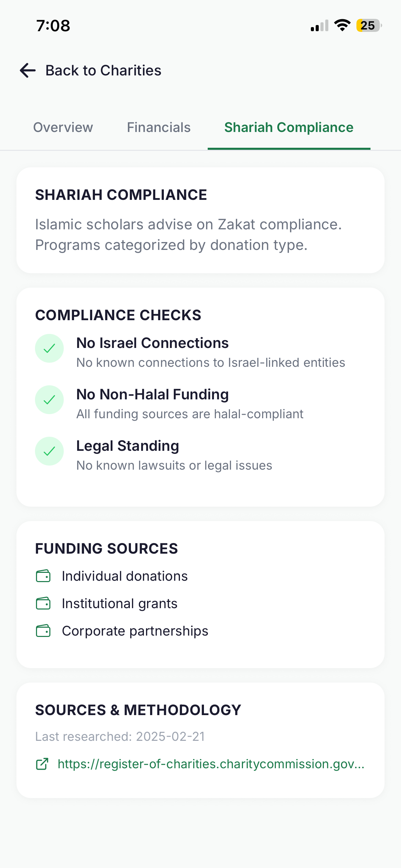Toggle the No Israel Connections checkmark
This screenshot has height=868, width=401.
49,348
